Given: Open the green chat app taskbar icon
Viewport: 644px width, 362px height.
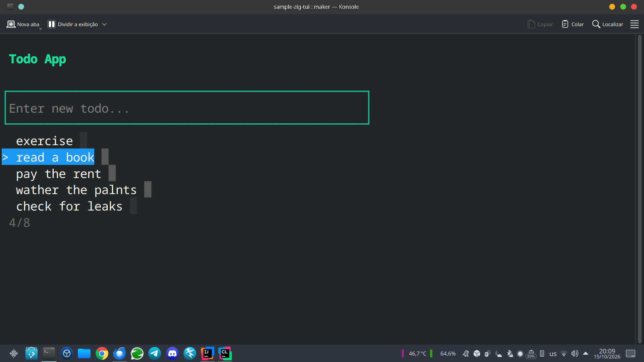Looking at the screenshot, I should pos(137,353).
